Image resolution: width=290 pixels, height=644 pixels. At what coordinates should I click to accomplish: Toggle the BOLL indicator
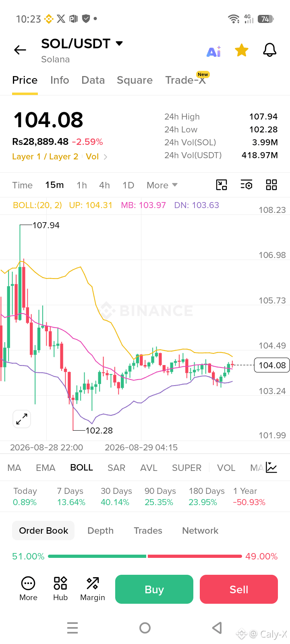pos(81,468)
